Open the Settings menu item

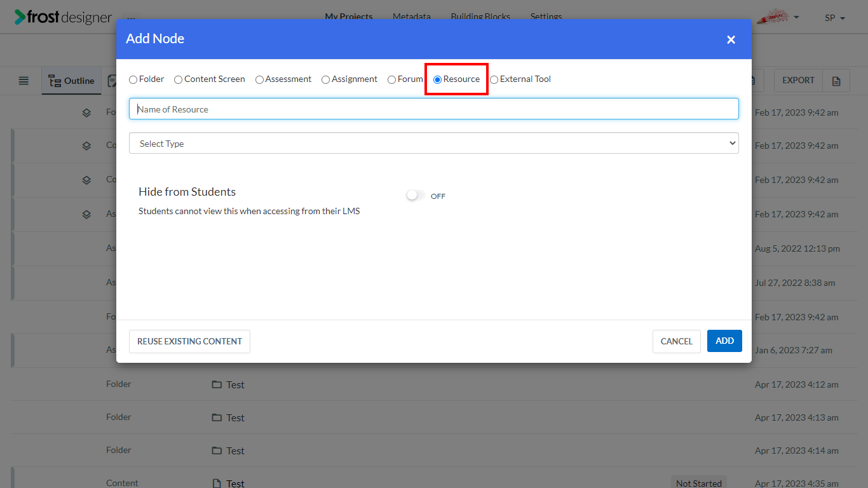(x=546, y=17)
